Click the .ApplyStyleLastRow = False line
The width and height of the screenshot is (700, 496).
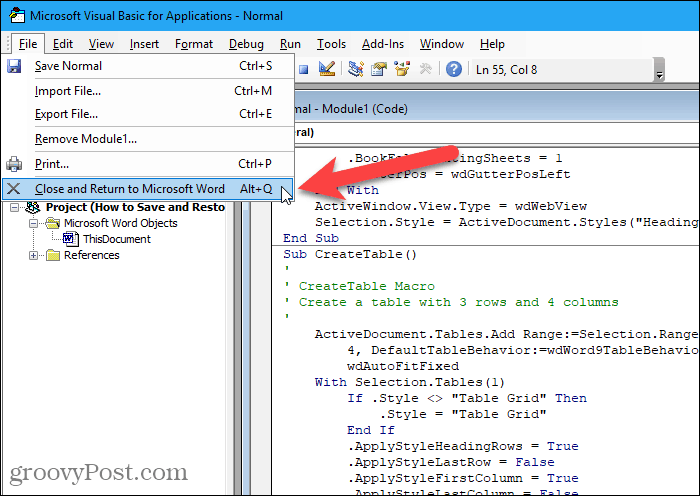pyautogui.click(x=451, y=463)
